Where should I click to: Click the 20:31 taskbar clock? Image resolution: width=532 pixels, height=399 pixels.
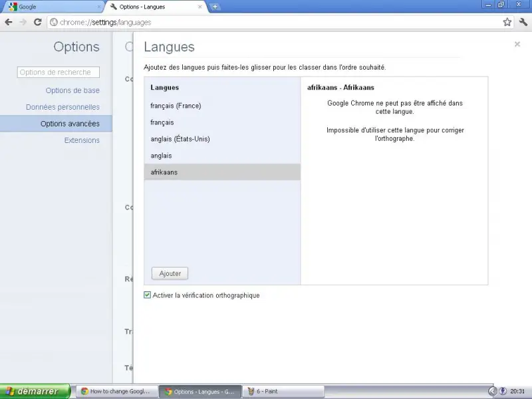pos(517,392)
